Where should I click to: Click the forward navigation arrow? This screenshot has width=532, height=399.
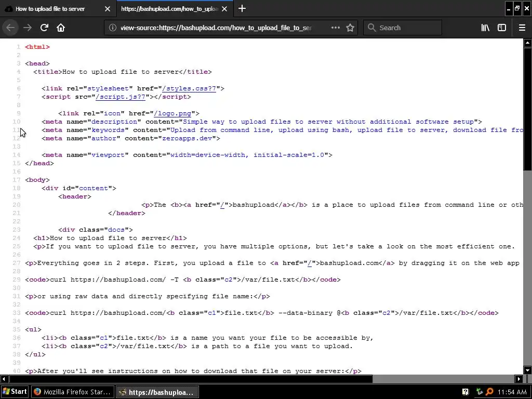[28, 28]
